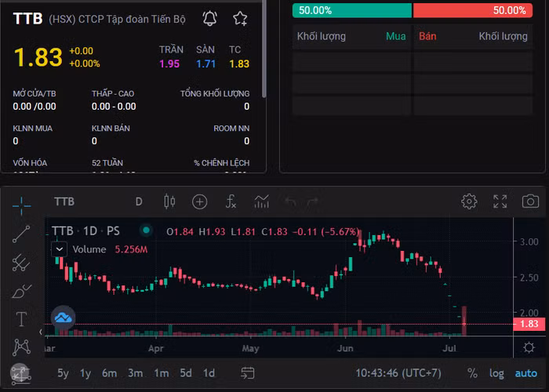
Task: Add TTB to favorites with star icon
Action: [240, 18]
